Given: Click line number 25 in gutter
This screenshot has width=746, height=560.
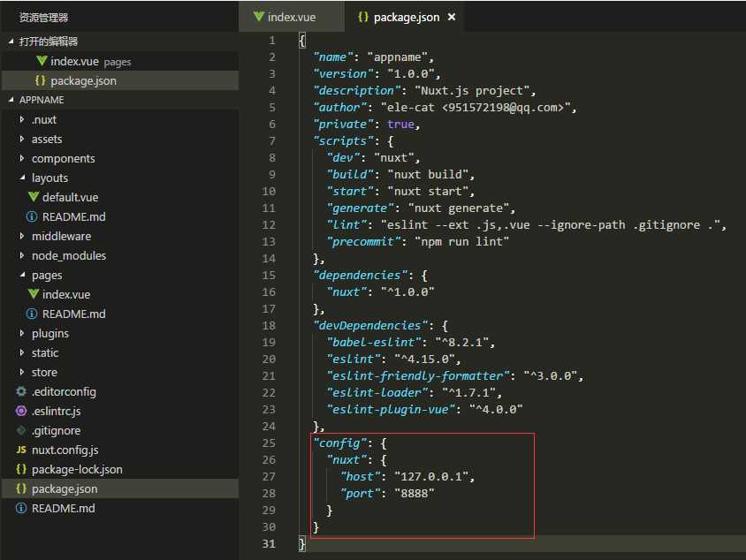Looking at the screenshot, I should tap(269, 443).
